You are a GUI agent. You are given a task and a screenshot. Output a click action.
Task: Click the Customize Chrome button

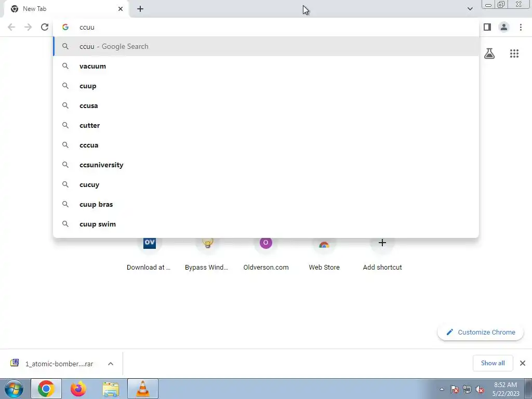tap(481, 332)
